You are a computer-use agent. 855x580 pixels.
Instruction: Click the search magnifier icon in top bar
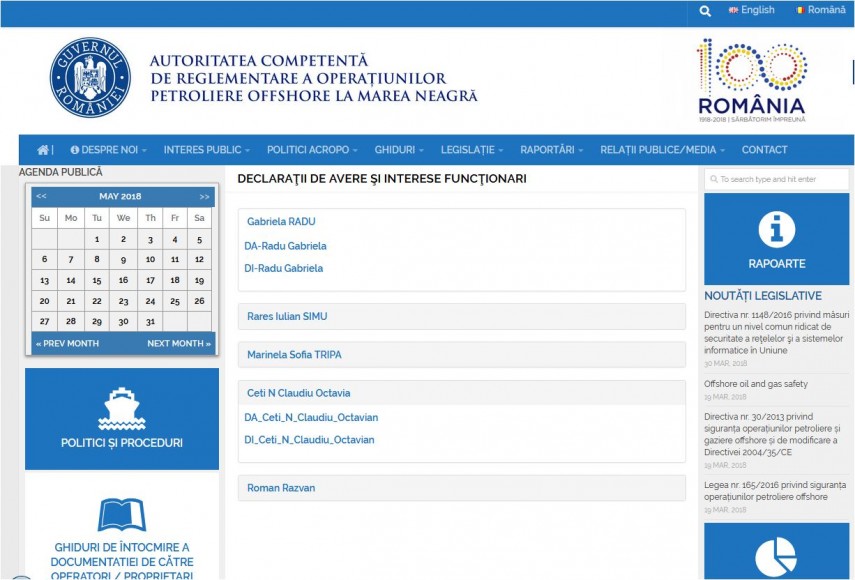[x=705, y=10]
